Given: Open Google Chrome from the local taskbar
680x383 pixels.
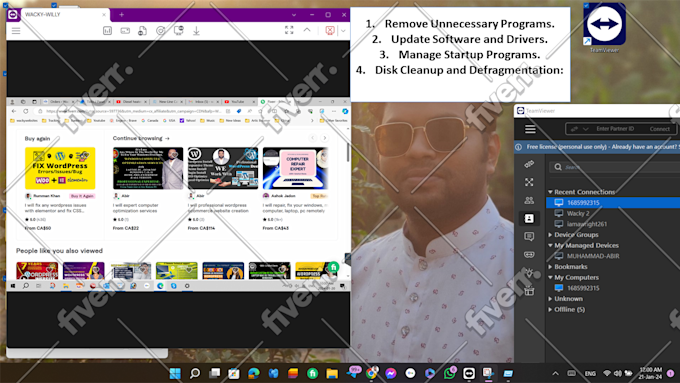Looking at the screenshot, I should coord(371,373).
